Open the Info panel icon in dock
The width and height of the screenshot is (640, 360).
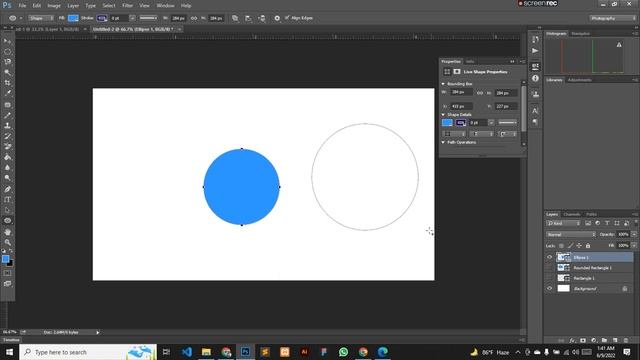(535, 78)
